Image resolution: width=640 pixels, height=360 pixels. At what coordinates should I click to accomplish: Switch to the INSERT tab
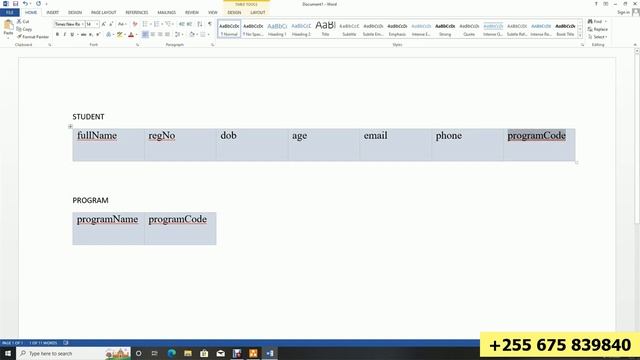tap(53, 13)
